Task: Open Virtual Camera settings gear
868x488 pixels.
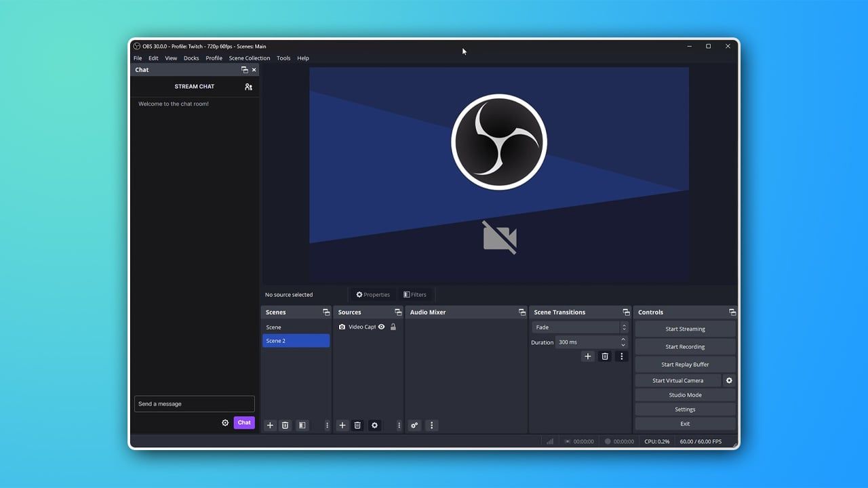Action: 729,380
